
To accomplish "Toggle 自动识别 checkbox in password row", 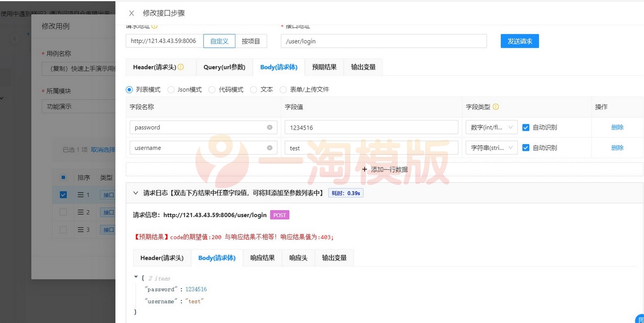I will tap(526, 127).
